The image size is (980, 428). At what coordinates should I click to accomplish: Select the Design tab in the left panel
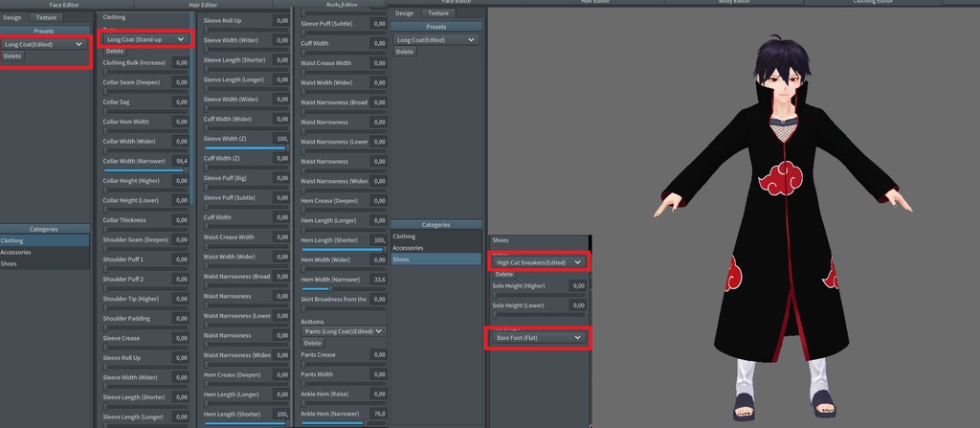click(x=11, y=17)
